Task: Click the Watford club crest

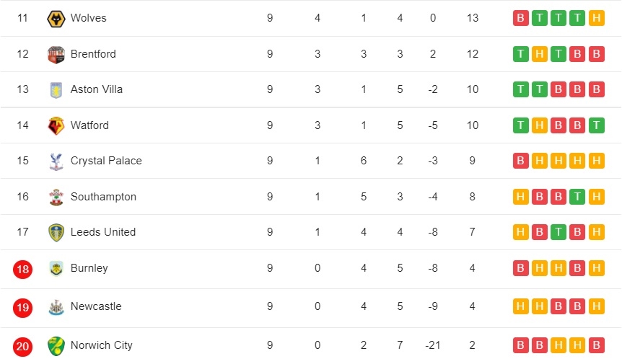Action: point(56,126)
